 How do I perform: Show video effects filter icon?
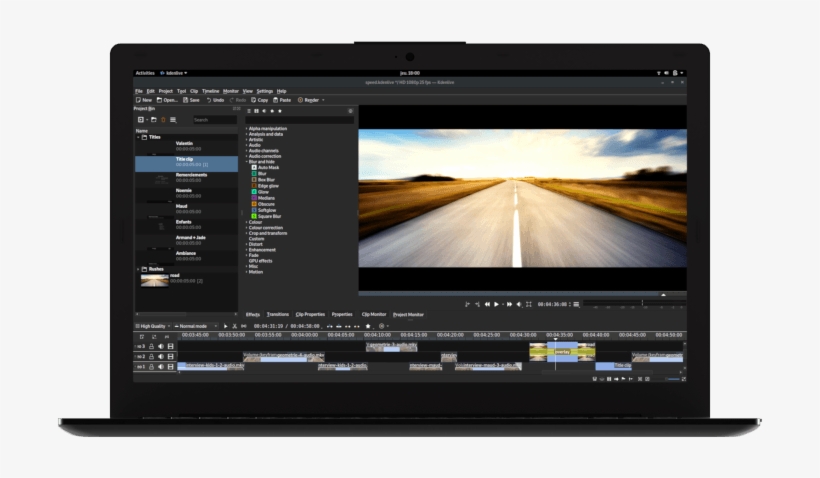point(256,111)
